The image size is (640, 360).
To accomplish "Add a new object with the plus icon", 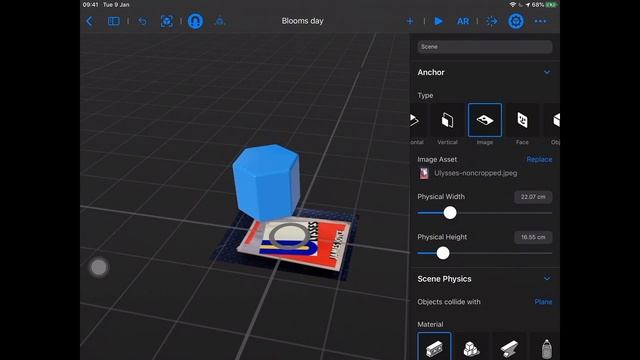I will [x=410, y=21].
